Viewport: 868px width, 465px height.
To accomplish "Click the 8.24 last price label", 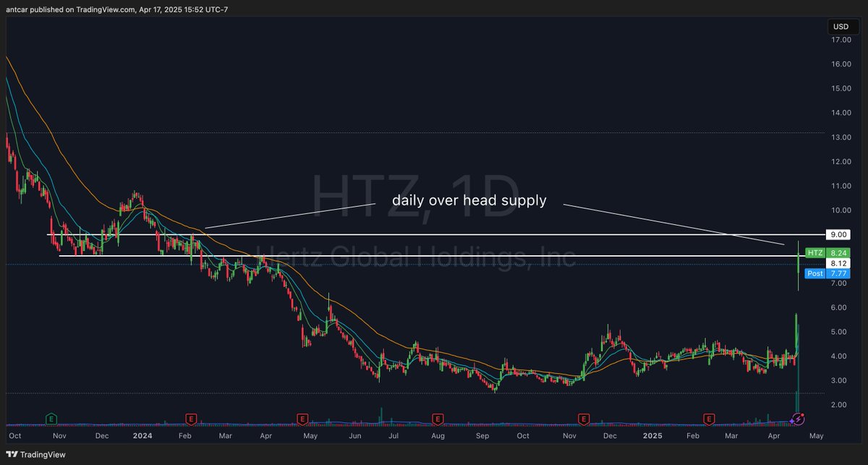I will 838,252.
